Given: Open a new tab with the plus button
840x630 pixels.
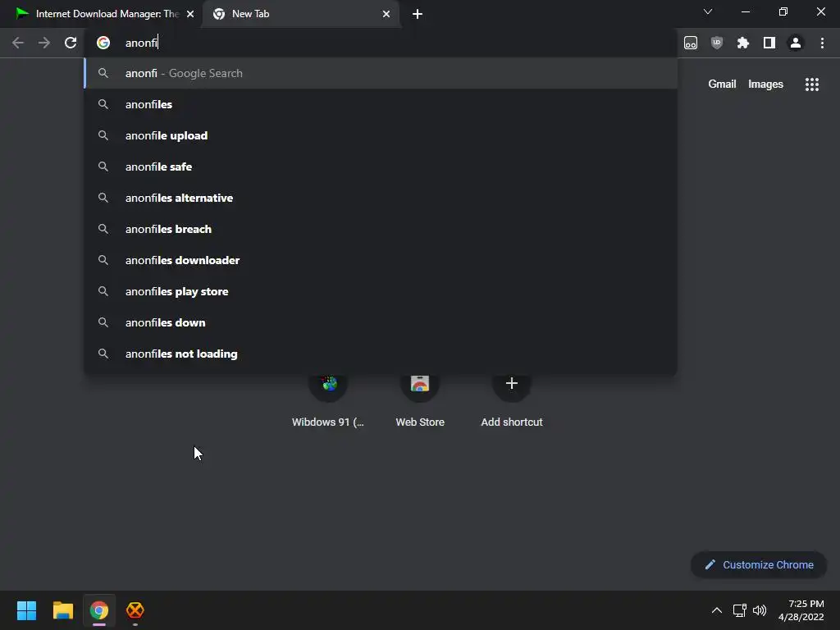Looking at the screenshot, I should click(418, 14).
